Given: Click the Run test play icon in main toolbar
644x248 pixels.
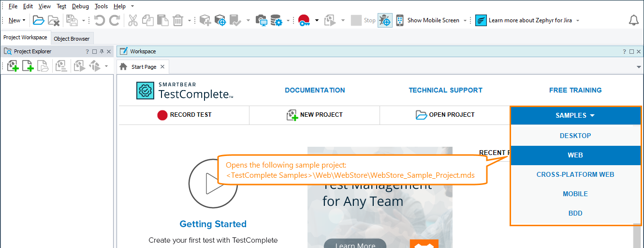Looking at the screenshot, I should click(330, 20).
